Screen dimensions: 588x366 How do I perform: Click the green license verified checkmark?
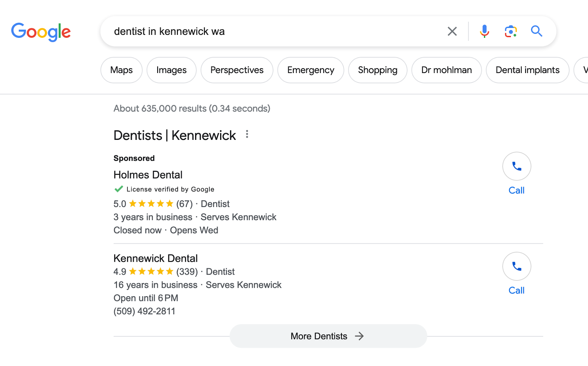click(119, 189)
